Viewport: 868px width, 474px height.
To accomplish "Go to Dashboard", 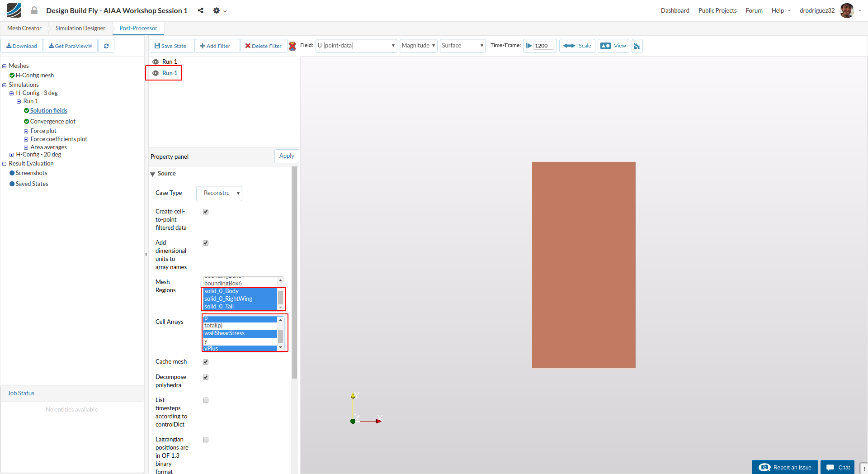I will point(675,10).
